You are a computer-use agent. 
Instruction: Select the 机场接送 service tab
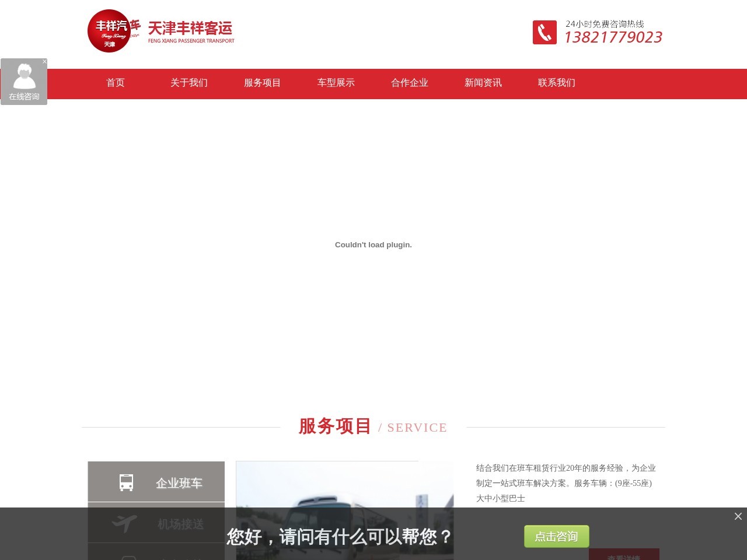coord(156,523)
